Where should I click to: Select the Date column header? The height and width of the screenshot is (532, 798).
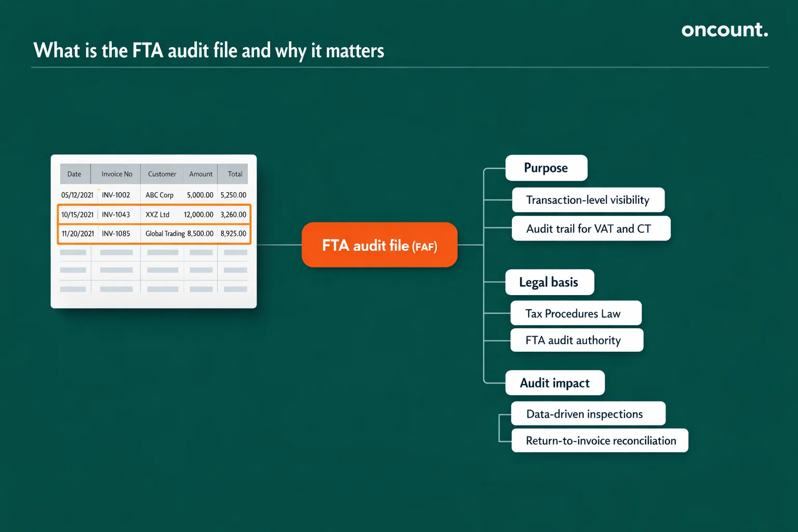tap(74, 174)
